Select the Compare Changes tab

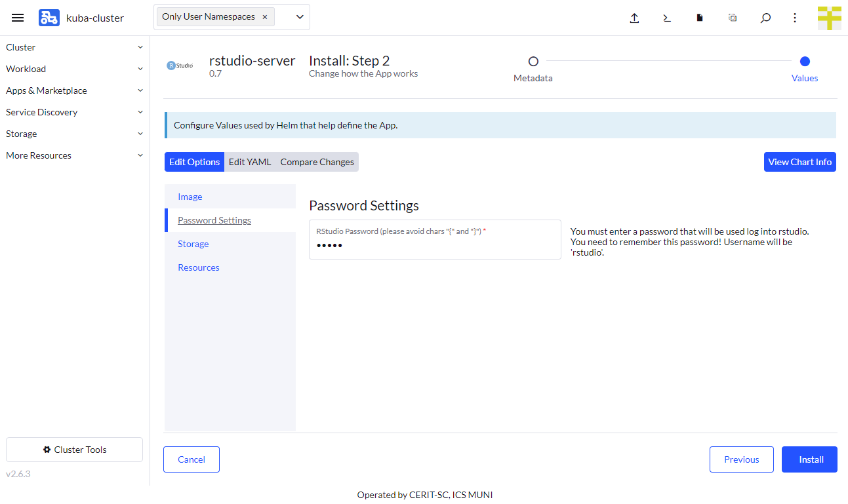[x=317, y=162]
